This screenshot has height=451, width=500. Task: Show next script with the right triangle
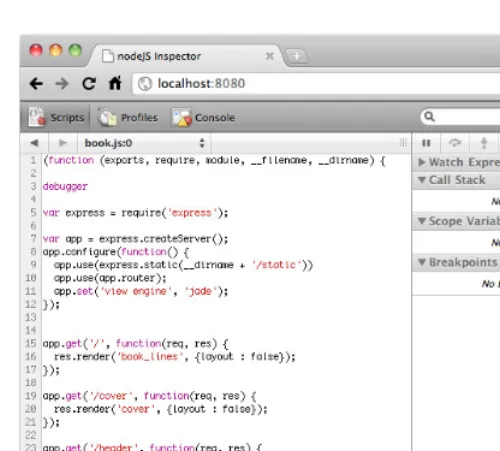click(62, 143)
